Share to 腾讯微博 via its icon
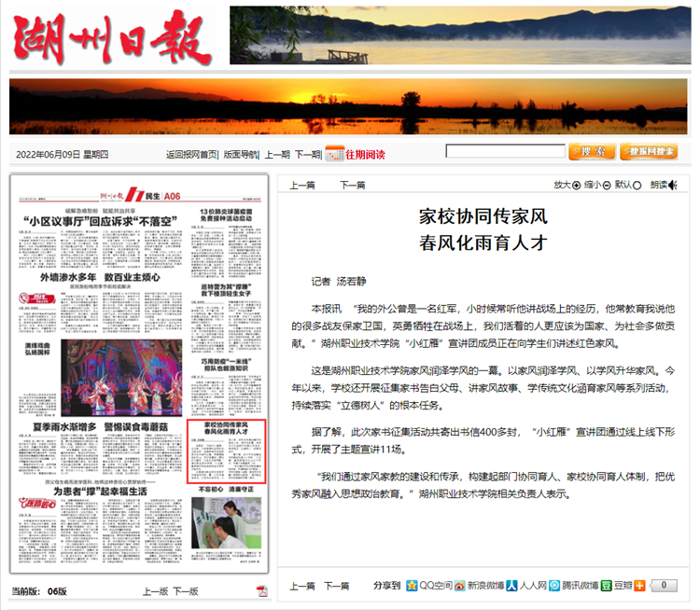Screen dimensions: 700x610 [x=555, y=586]
